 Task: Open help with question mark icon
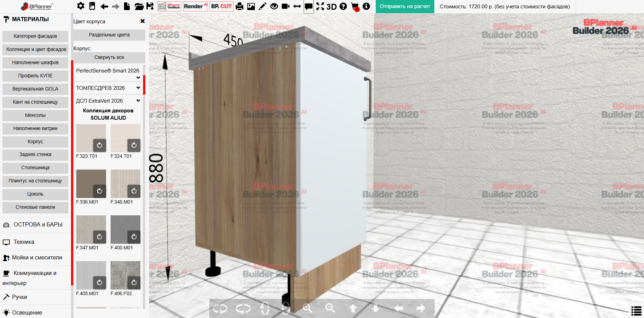tap(343, 6)
